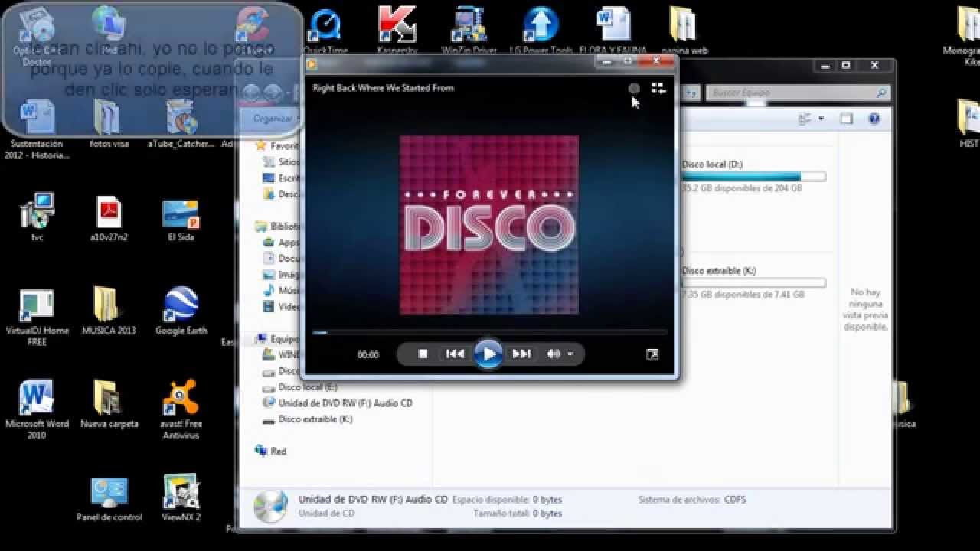This screenshot has height=551, width=980.
Task: Select Disco local (E:) in the navigation tree
Action: click(300, 387)
